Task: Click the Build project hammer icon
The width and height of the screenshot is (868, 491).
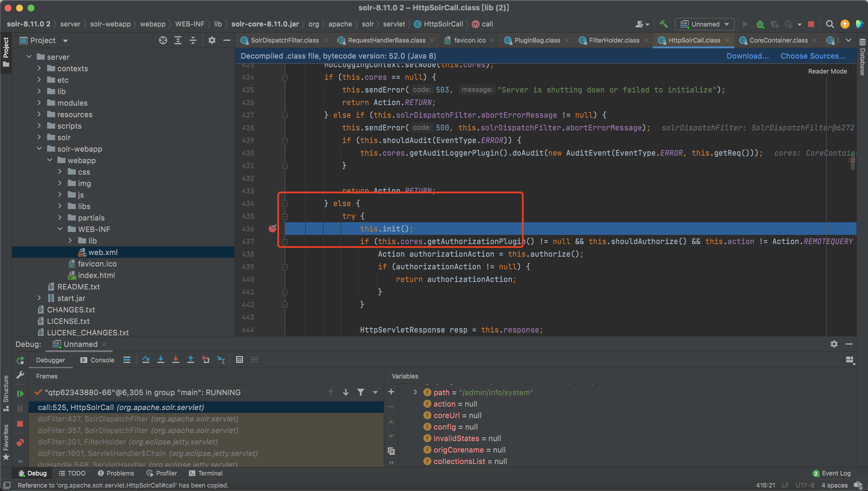Action: (663, 24)
